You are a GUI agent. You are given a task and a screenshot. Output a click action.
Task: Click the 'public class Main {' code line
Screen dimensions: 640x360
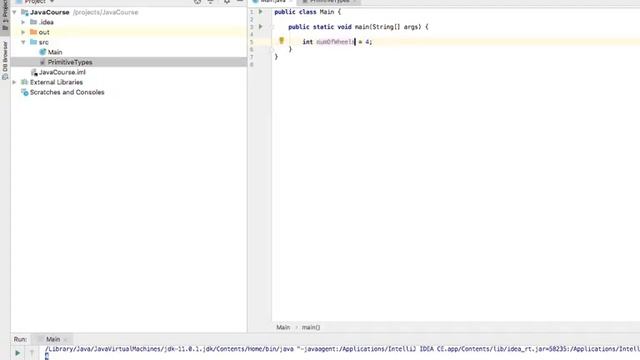307,12
